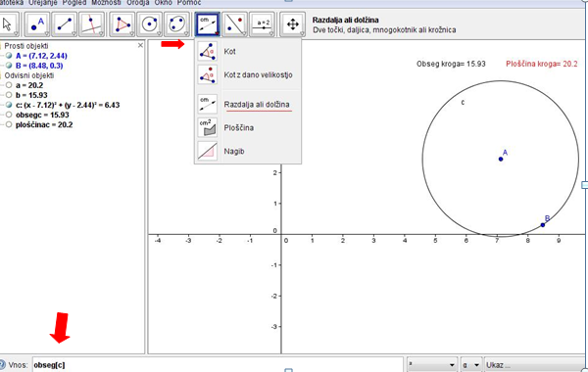
Task: Show object ploščinac = 20.2
Action: coord(9,124)
